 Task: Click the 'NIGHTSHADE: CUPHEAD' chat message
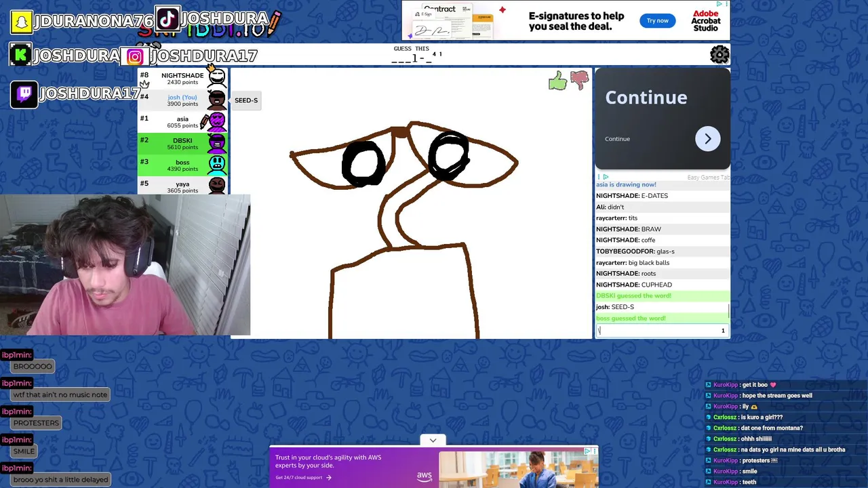(634, 285)
